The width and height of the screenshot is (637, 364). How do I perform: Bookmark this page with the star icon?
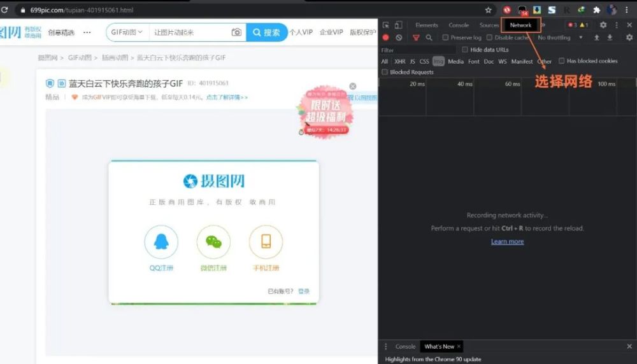click(x=489, y=10)
